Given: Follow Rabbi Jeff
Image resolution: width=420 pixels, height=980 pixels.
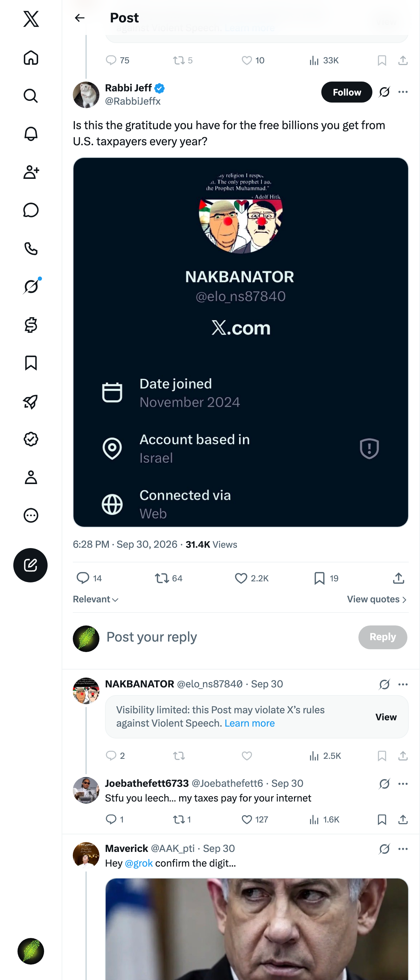Looking at the screenshot, I should [346, 92].
